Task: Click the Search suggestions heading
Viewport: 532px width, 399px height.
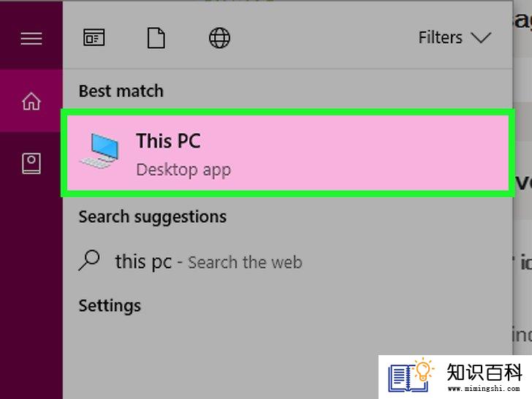Action: [x=153, y=217]
